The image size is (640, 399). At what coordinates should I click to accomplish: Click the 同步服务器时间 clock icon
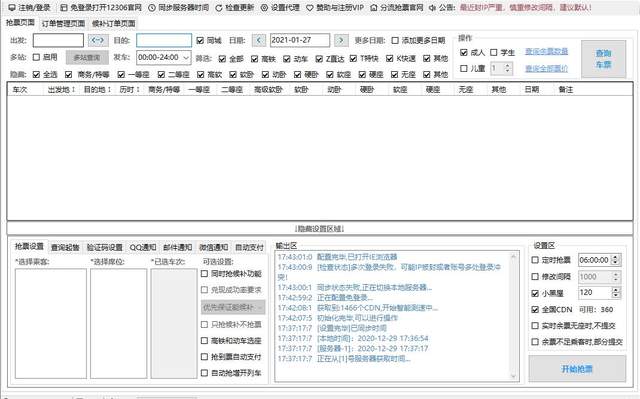click(152, 8)
